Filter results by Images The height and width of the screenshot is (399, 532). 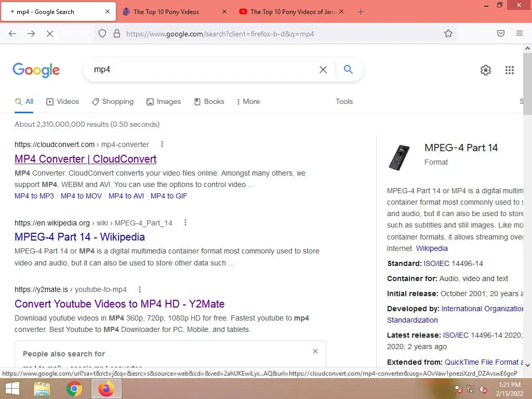[164, 101]
